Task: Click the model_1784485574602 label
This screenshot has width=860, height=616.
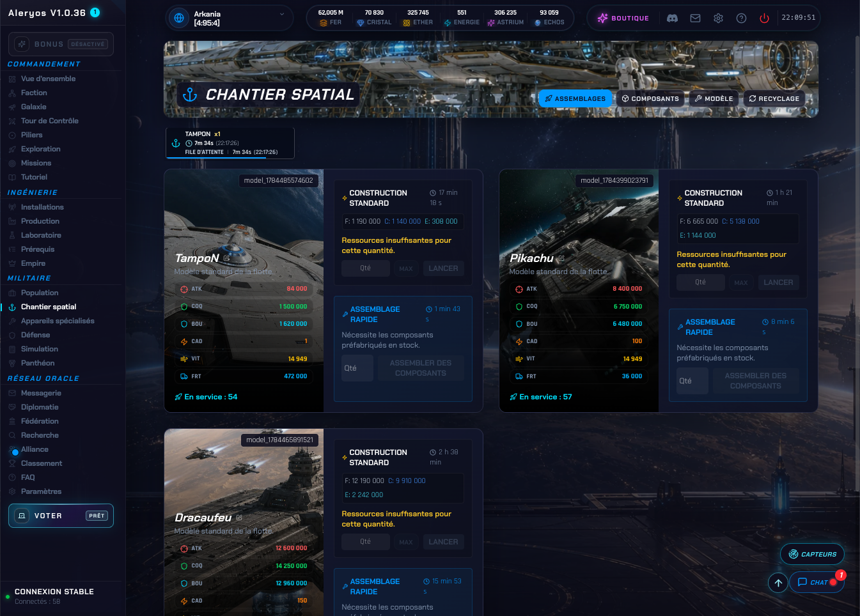Action: pyautogui.click(x=278, y=181)
